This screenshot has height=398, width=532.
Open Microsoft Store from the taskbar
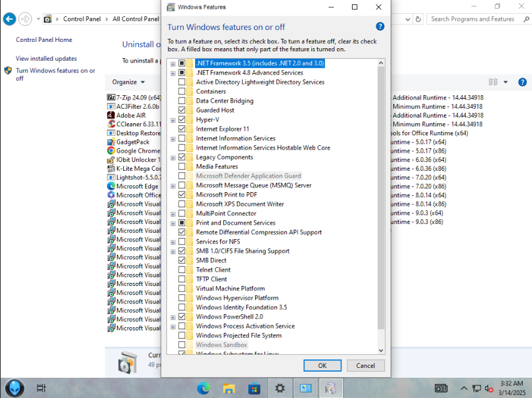tap(254, 388)
